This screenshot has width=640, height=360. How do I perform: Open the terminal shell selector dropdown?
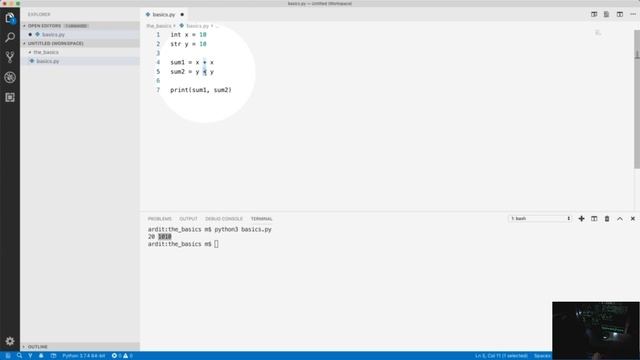click(540, 219)
